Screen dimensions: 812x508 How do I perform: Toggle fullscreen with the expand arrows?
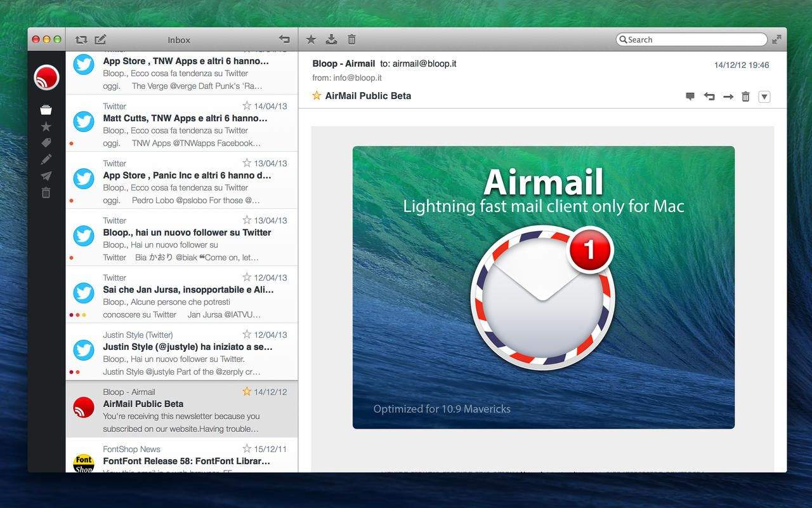[776, 39]
